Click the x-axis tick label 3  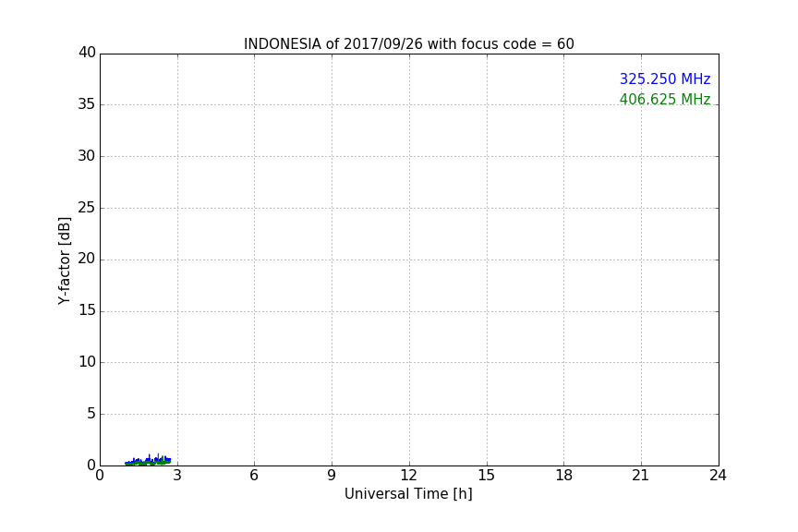point(177,476)
